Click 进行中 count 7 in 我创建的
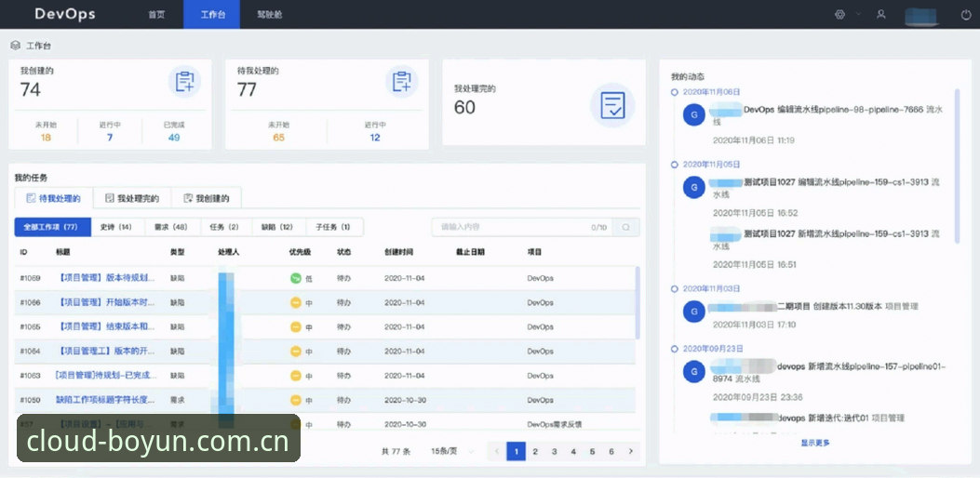The image size is (980, 478). [x=110, y=138]
